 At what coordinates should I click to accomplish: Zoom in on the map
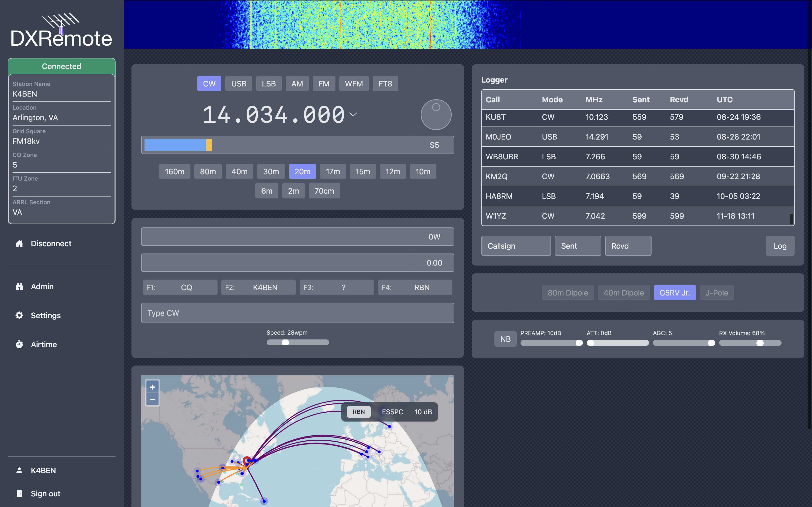tap(152, 387)
